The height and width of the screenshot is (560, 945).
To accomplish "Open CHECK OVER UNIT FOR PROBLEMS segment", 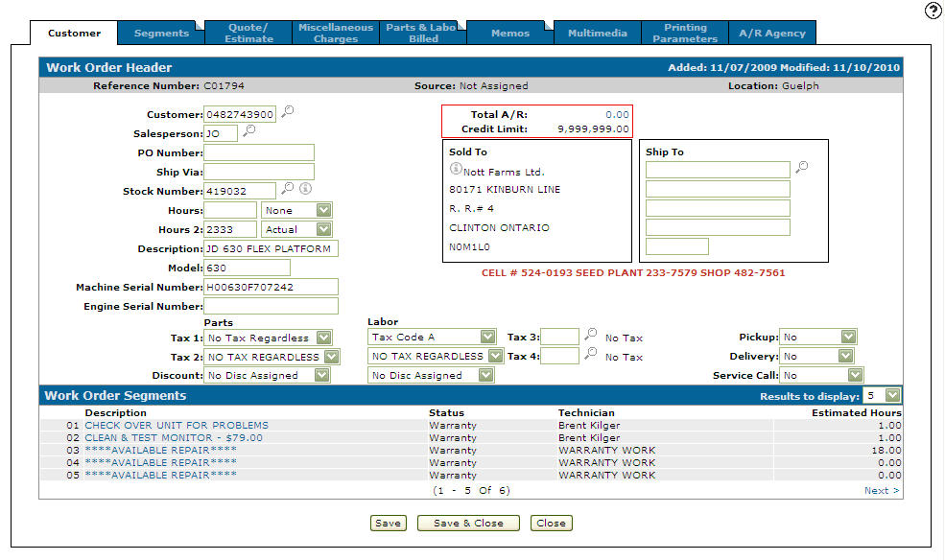I will (177, 425).
